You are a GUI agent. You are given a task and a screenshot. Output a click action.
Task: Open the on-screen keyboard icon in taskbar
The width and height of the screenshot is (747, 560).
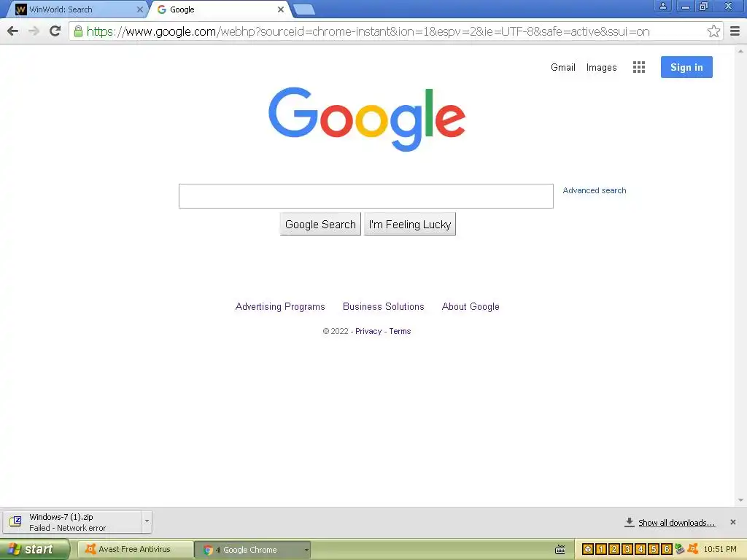560,550
